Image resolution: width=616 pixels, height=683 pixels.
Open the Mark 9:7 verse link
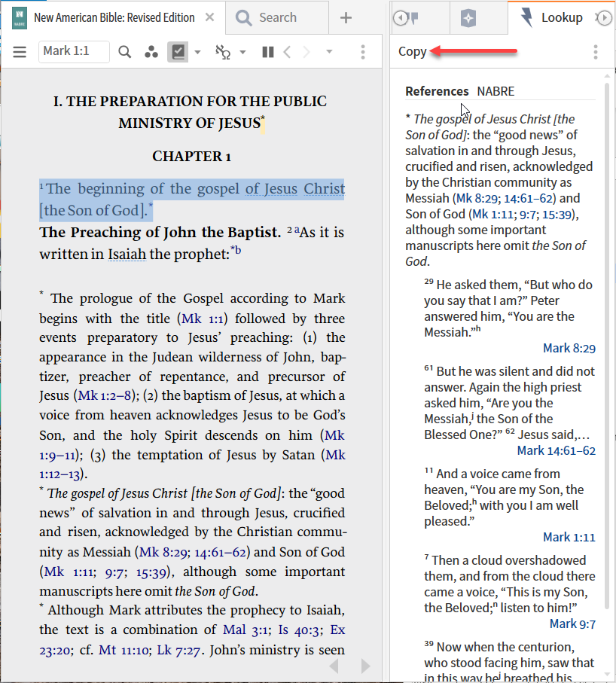click(x=572, y=624)
